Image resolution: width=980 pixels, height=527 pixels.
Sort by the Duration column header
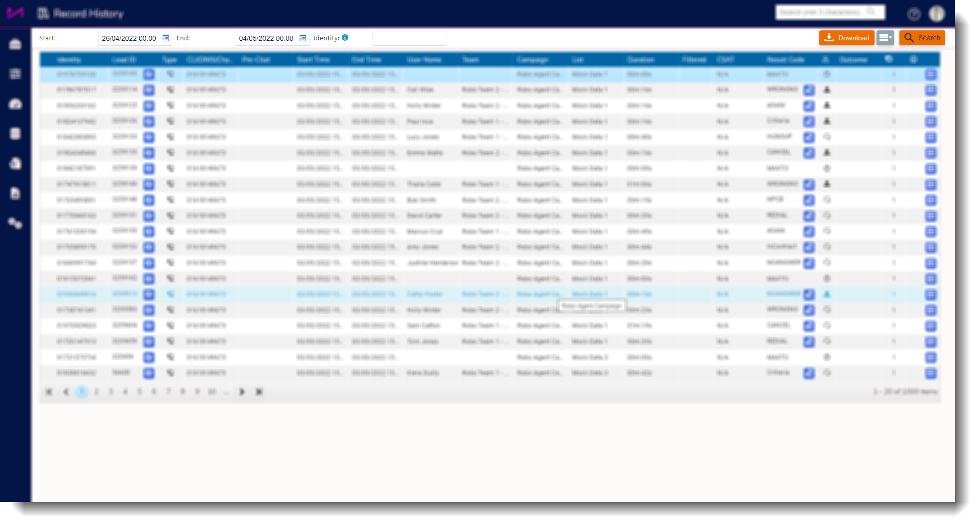pos(641,60)
